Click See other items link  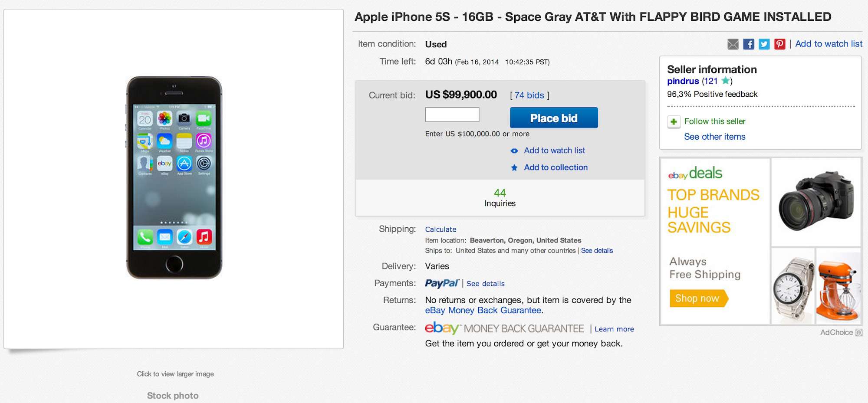pyautogui.click(x=714, y=137)
